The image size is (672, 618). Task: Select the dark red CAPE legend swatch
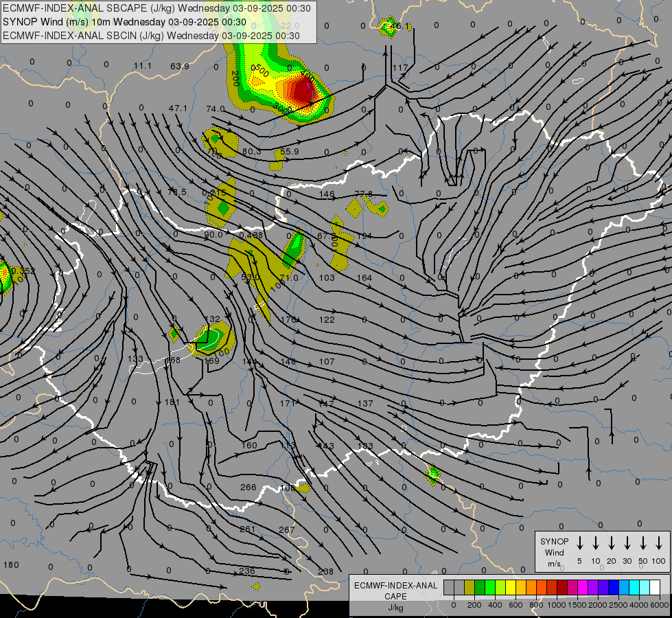pos(562,587)
